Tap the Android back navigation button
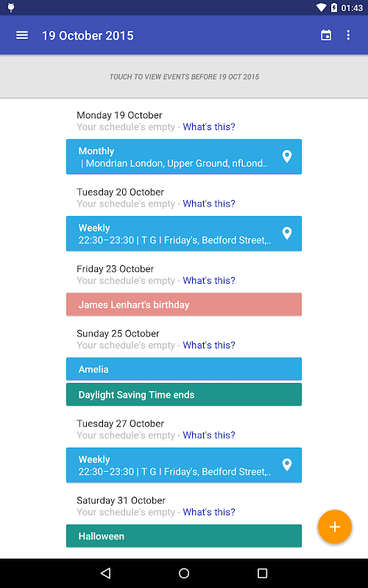 point(106,573)
